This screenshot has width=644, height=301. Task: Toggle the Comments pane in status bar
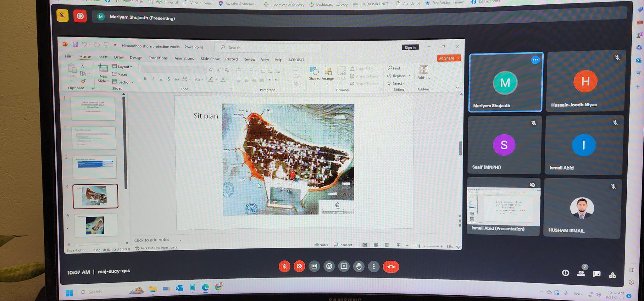coord(343,245)
